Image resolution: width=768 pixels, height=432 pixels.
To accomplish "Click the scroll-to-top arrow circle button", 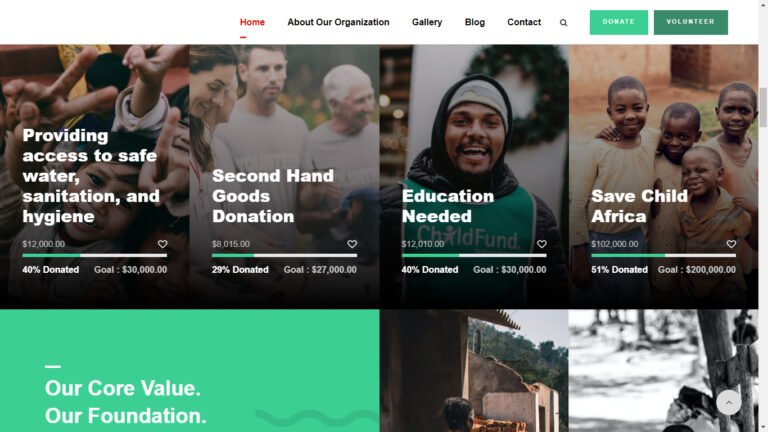I will 728,403.
